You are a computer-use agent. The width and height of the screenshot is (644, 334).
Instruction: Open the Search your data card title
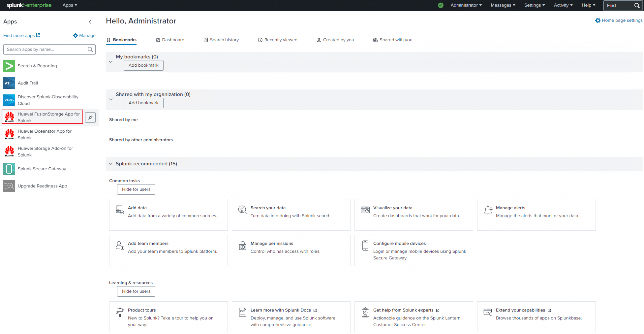click(268, 208)
